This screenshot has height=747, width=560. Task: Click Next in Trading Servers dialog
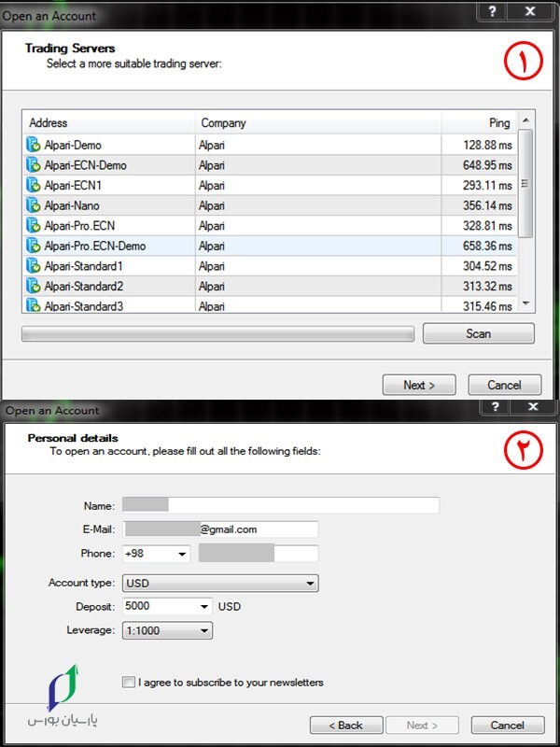(419, 385)
